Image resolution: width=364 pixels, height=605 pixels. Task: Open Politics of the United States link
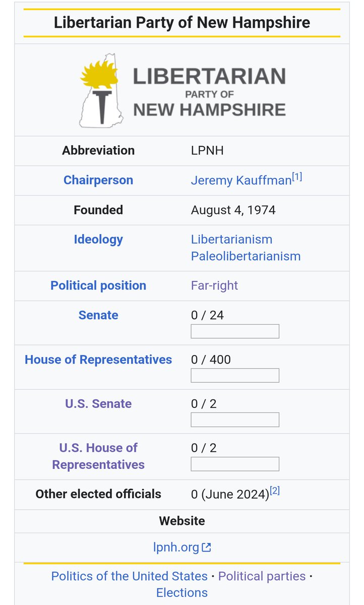point(130,576)
